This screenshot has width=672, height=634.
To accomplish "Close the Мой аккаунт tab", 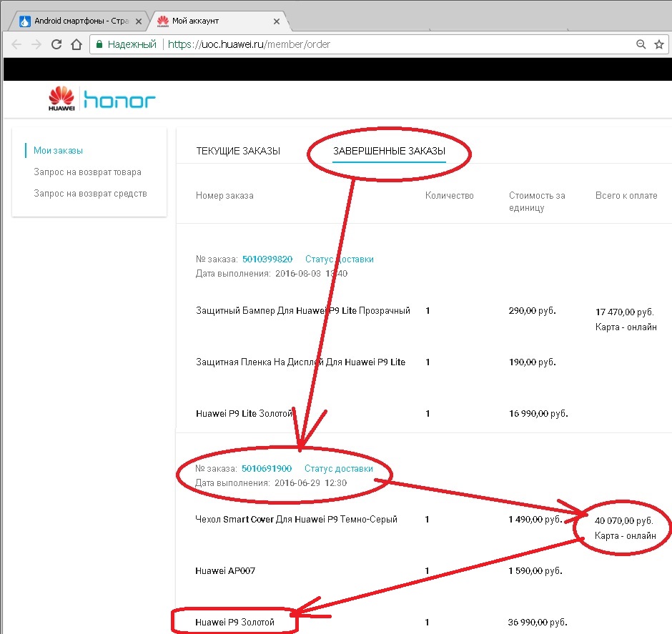I will [277, 21].
